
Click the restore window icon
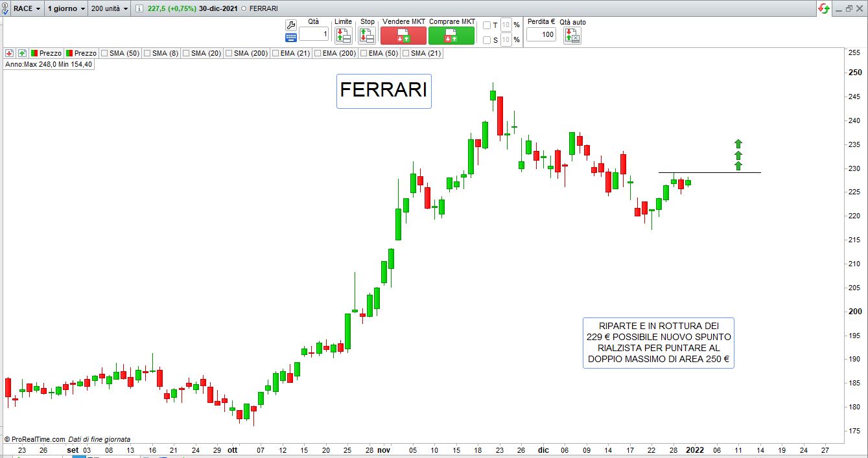[850, 8]
